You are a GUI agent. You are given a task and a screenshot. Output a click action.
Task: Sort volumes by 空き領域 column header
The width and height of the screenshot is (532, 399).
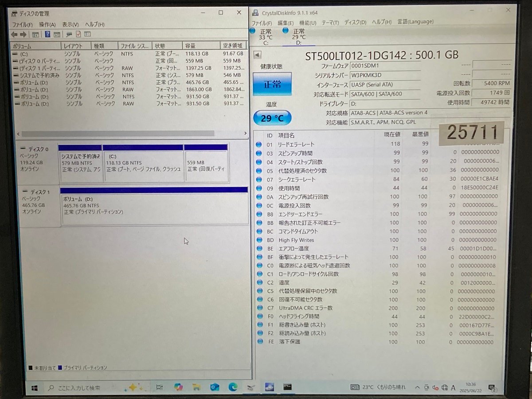tap(233, 46)
